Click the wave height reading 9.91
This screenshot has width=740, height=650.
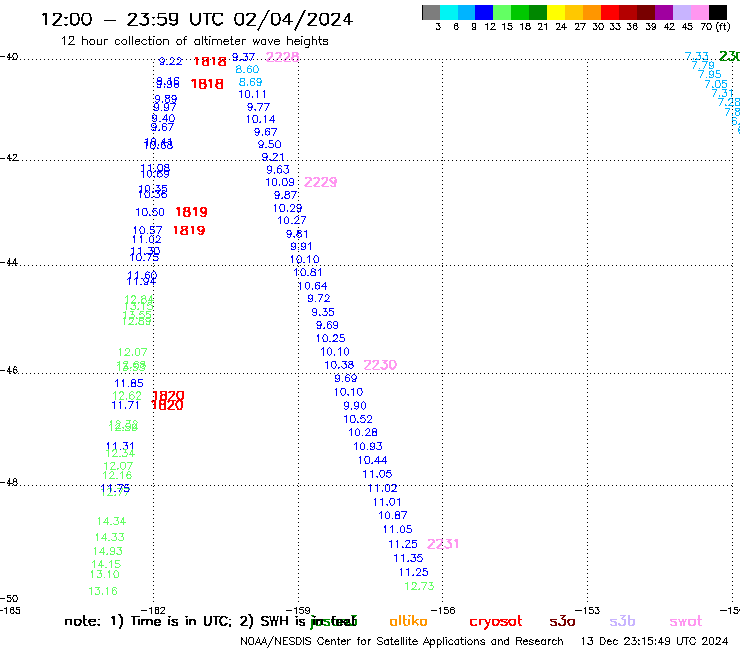(x=301, y=246)
